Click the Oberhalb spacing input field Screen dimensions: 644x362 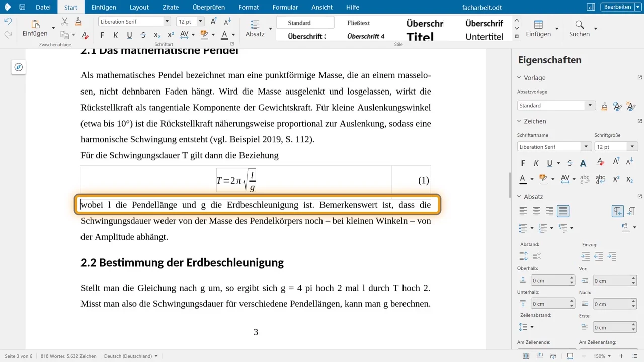tap(550, 280)
